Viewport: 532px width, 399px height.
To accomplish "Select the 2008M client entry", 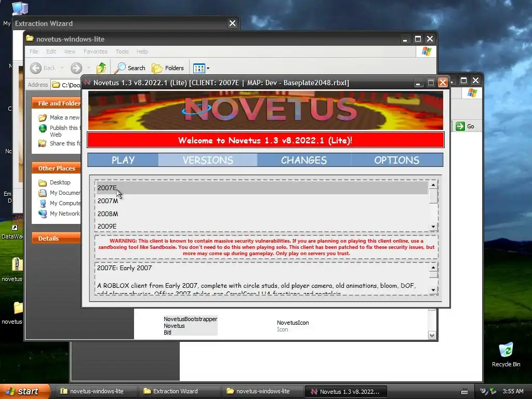I will 262,214.
